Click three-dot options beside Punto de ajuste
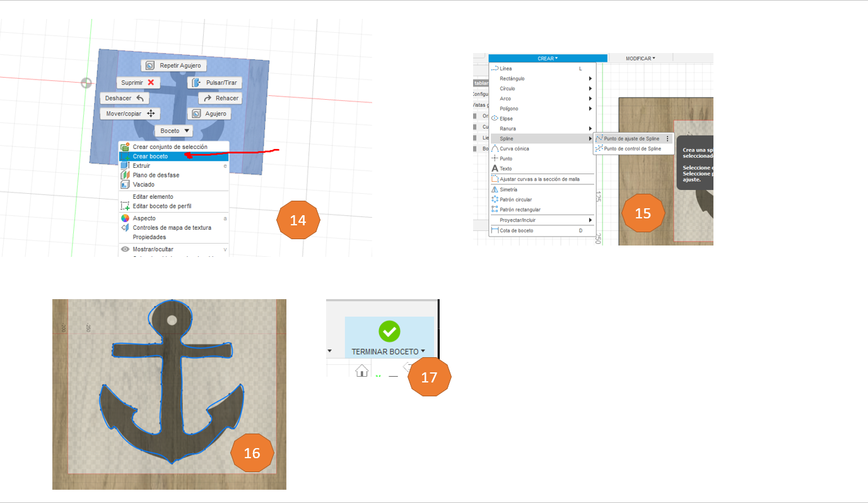The width and height of the screenshot is (868, 503). [667, 139]
